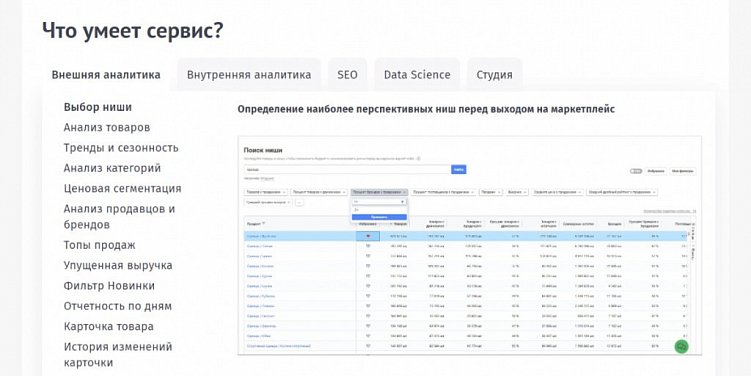
Task: Select Отчетность по дням item
Action: tap(118, 306)
